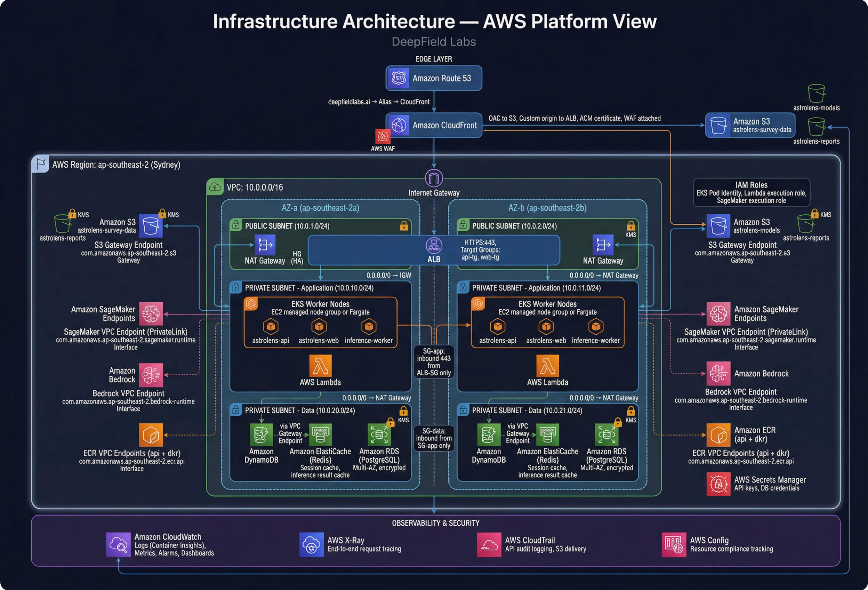The width and height of the screenshot is (868, 590).
Task: Click the Amazon ElastiCache Redis icon in AZ-a
Action: click(321, 434)
